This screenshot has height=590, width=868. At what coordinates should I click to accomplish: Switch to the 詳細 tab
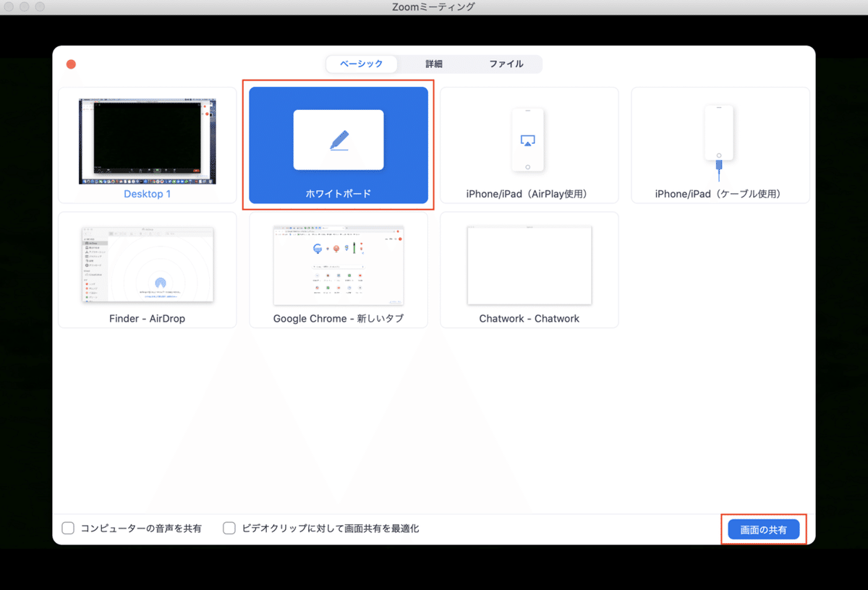pos(433,64)
